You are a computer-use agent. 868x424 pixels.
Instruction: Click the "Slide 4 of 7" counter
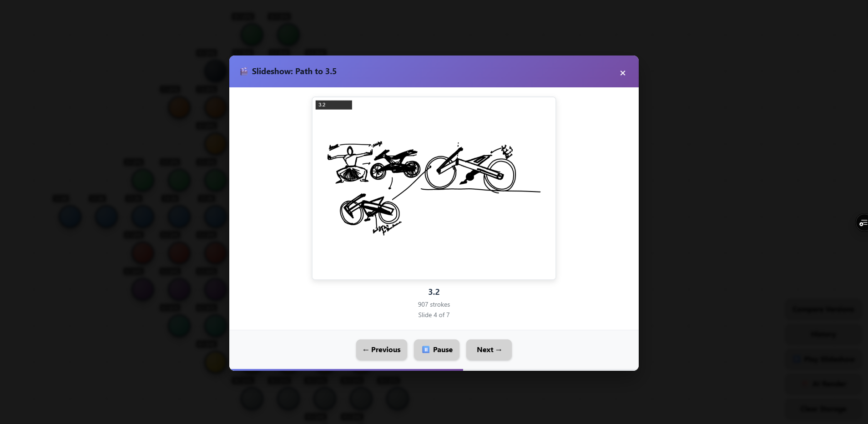(x=434, y=315)
